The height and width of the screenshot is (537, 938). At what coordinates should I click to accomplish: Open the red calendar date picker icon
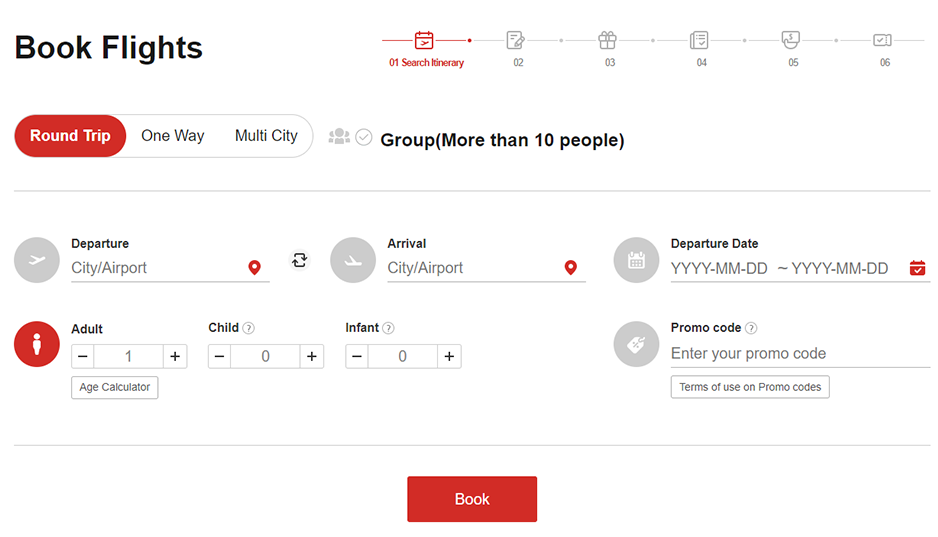(917, 268)
